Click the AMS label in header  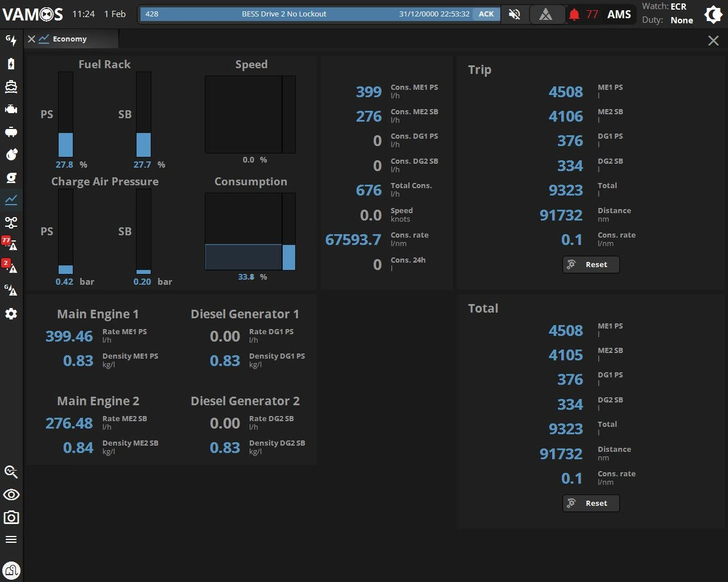pos(619,14)
